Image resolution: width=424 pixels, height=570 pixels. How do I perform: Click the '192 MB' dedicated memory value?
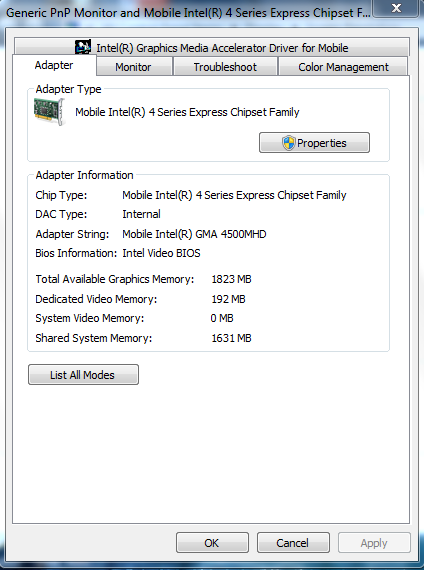click(x=228, y=299)
